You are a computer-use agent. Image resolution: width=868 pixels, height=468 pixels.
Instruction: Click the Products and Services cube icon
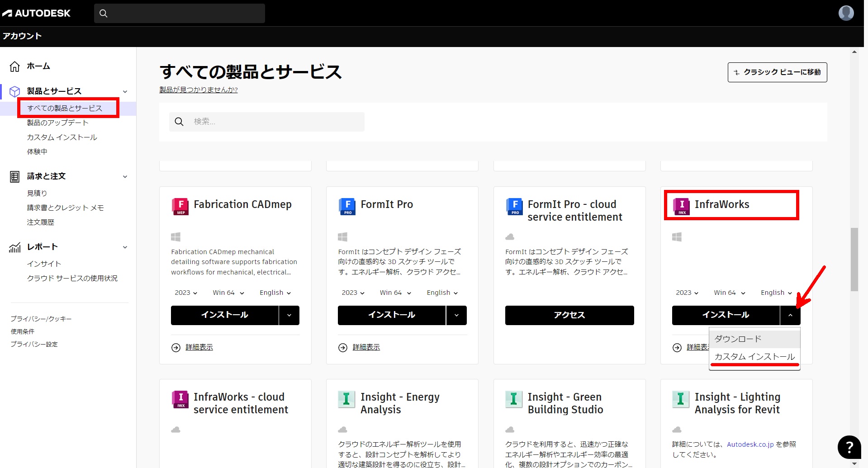15,91
